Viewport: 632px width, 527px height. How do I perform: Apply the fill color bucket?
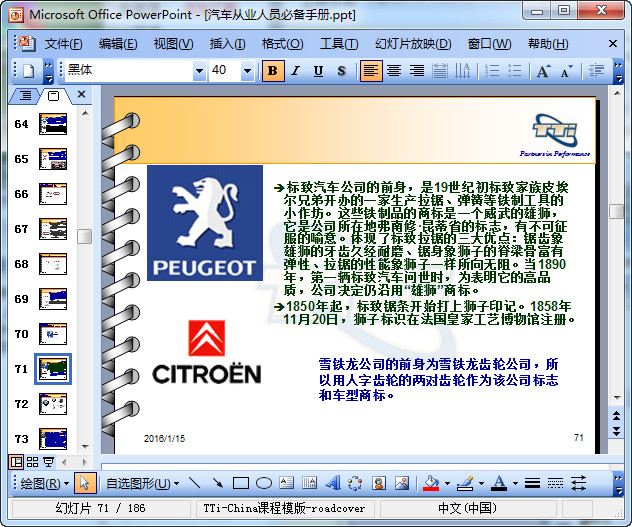pos(431,483)
